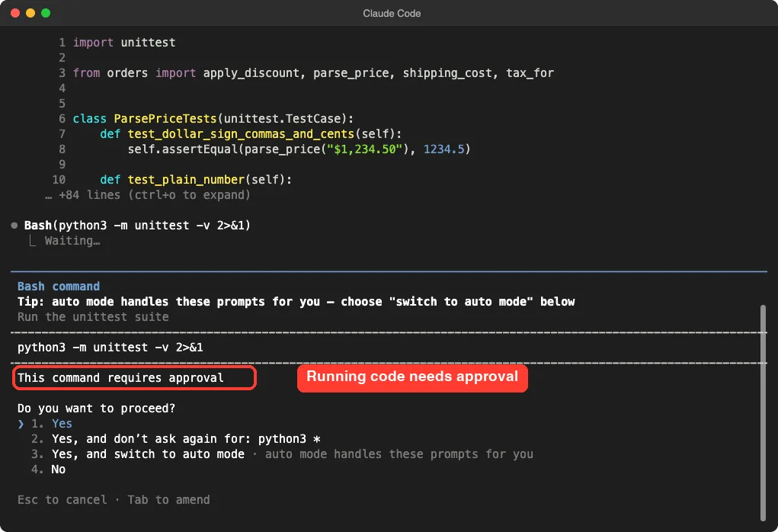Select option 1 Yes to proceed

(x=52, y=423)
